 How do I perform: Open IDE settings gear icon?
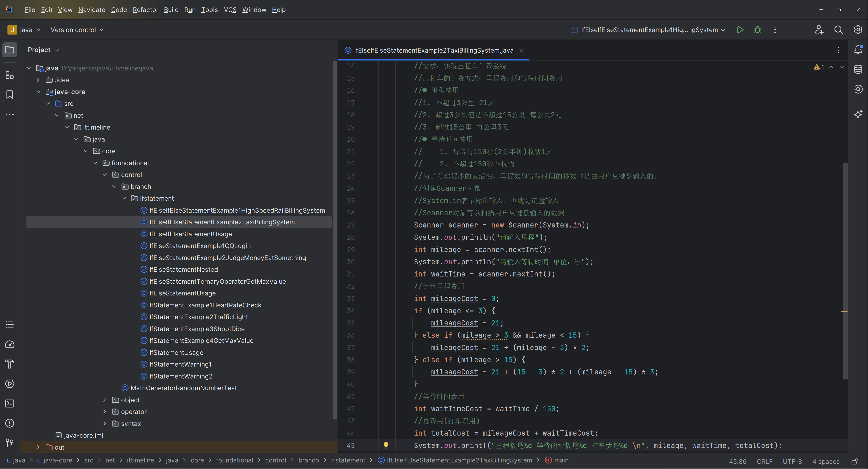pos(858,30)
